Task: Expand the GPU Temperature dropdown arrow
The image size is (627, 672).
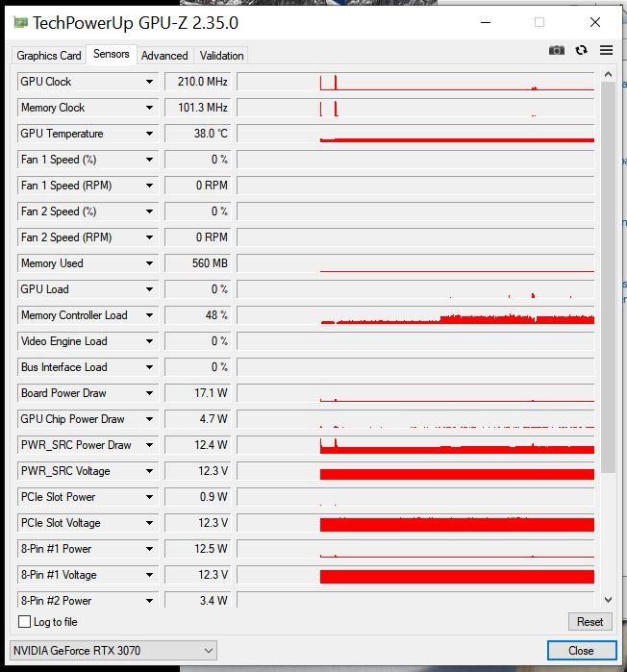Action: 149,134
